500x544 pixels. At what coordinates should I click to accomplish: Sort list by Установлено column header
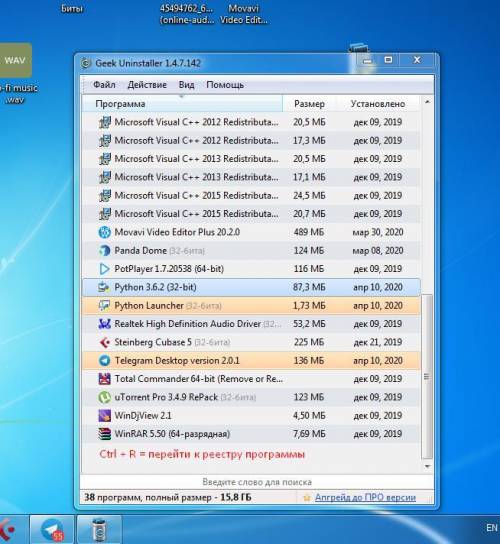[378, 104]
